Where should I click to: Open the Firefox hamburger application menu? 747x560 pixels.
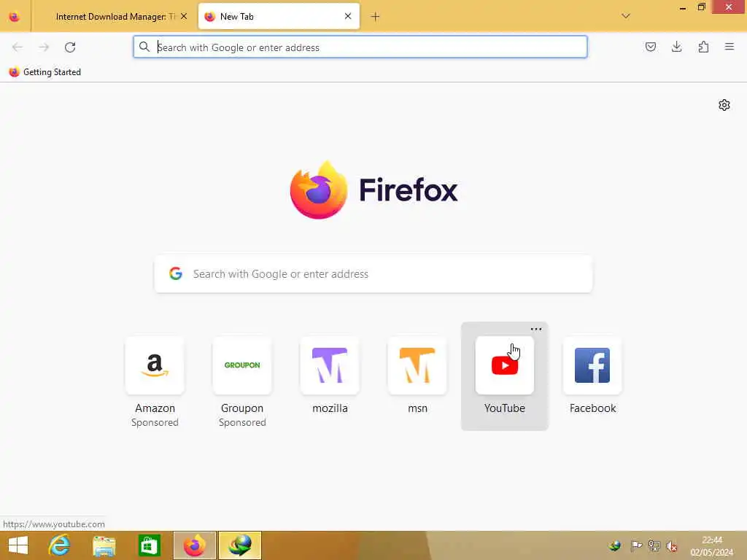(729, 47)
